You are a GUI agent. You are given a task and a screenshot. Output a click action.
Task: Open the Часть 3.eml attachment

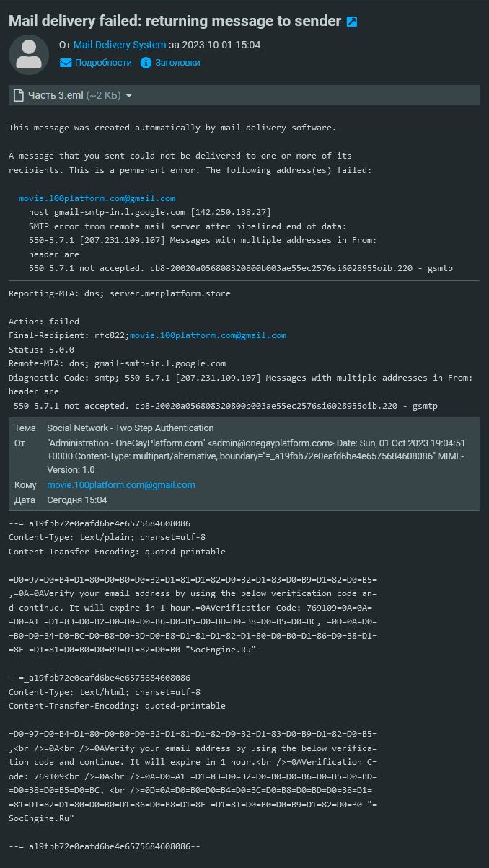[56, 95]
